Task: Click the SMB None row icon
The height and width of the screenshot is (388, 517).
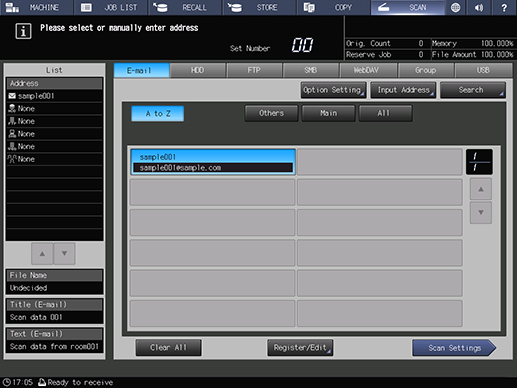Action: point(12,134)
